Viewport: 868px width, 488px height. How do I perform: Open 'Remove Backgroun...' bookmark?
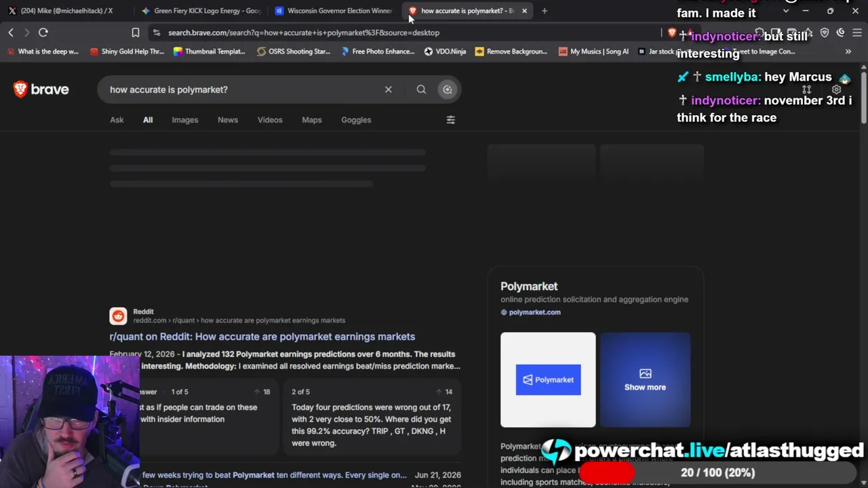point(512,52)
